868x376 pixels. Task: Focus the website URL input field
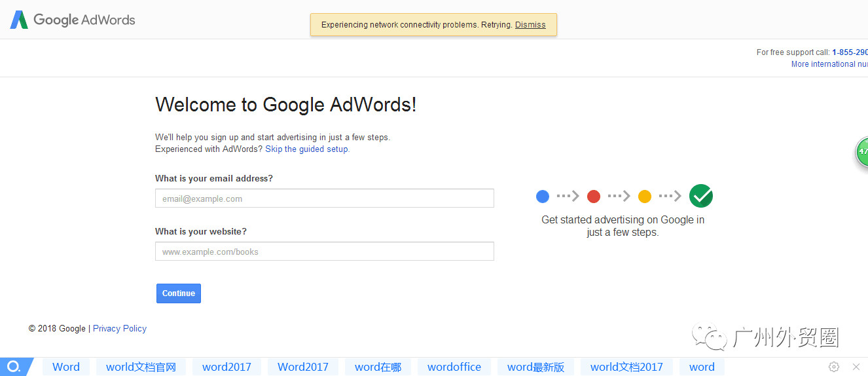tap(325, 252)
